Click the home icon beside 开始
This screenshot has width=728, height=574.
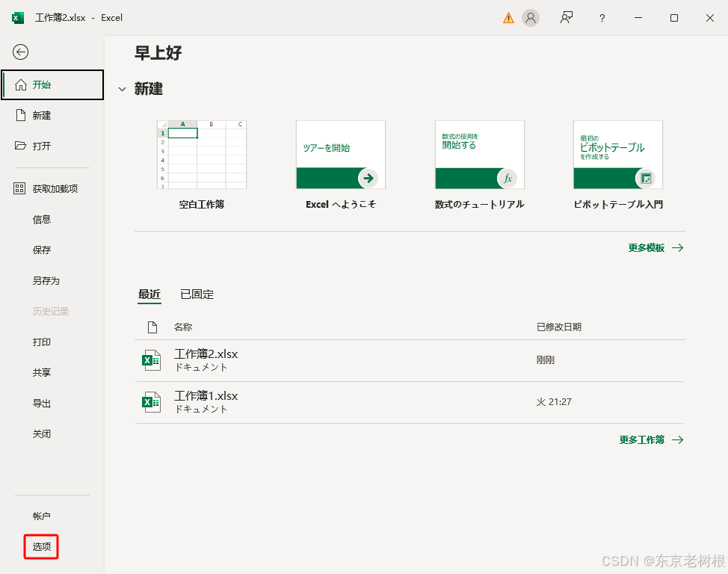pyautogui.click(x=20, y=84)
